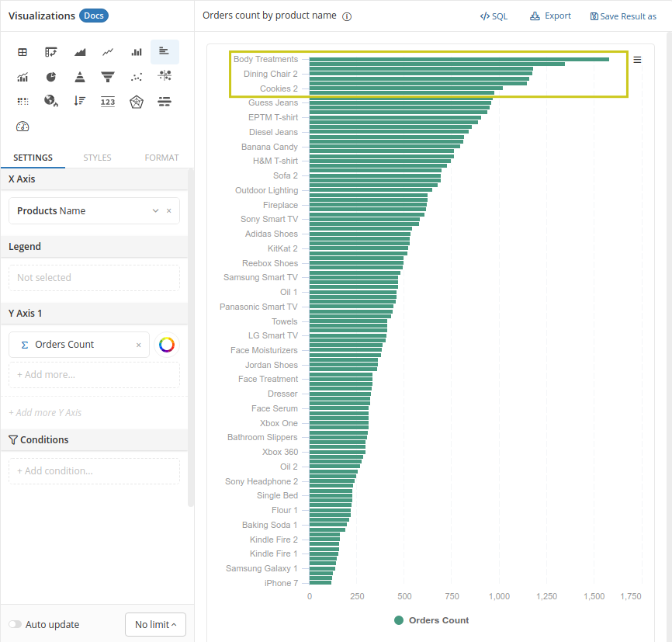Click the settings panel vertical scrollbar
The width and height of the screenshot is (672, 642).
[191, 338]
